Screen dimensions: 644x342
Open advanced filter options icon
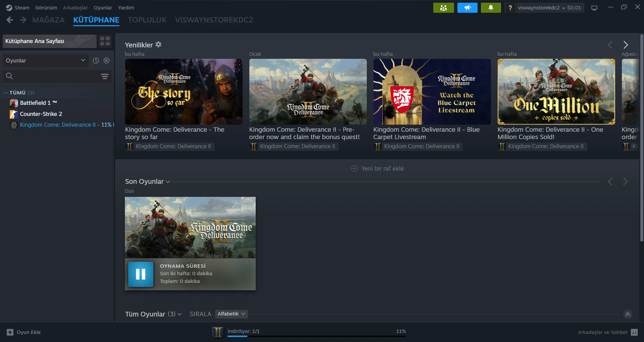point(105,76)
